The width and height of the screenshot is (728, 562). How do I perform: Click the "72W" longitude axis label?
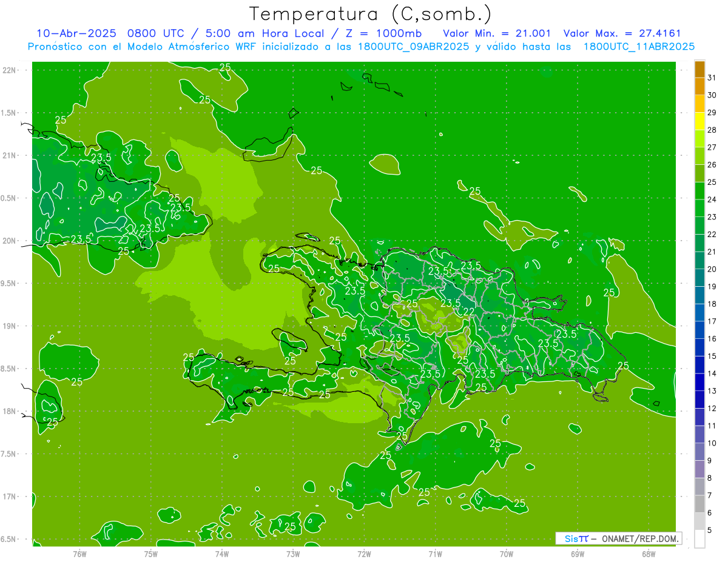[x=364, y=554]
